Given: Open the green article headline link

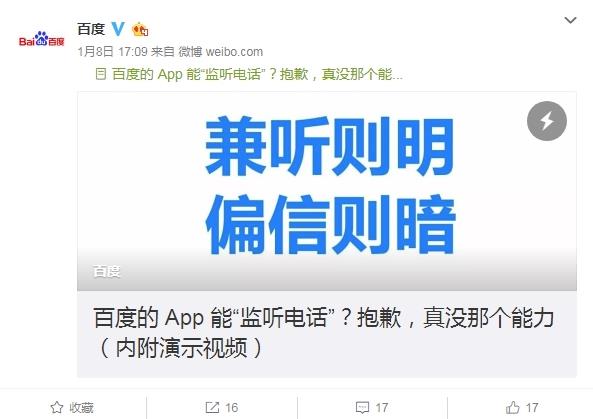Looking at the screenshot, I should pyautogui.click(x=258, y=74).
